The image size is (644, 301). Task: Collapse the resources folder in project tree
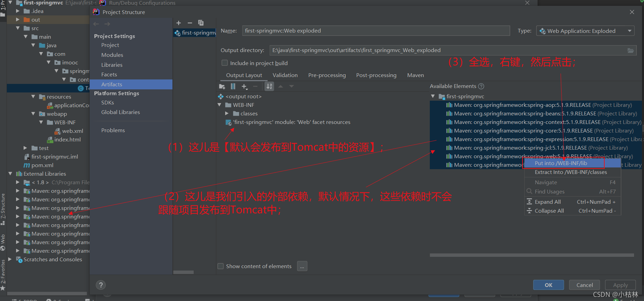pyautogui.click(x=33, y=97)
